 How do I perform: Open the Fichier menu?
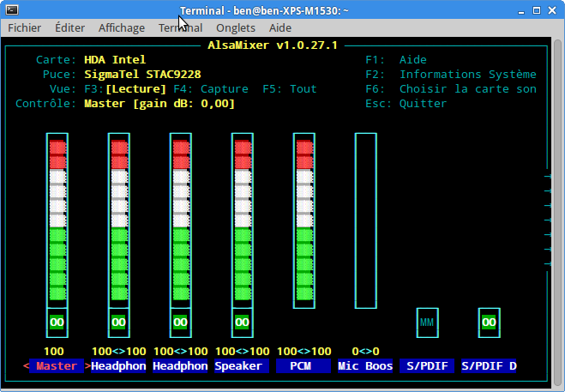pos(25,27)
